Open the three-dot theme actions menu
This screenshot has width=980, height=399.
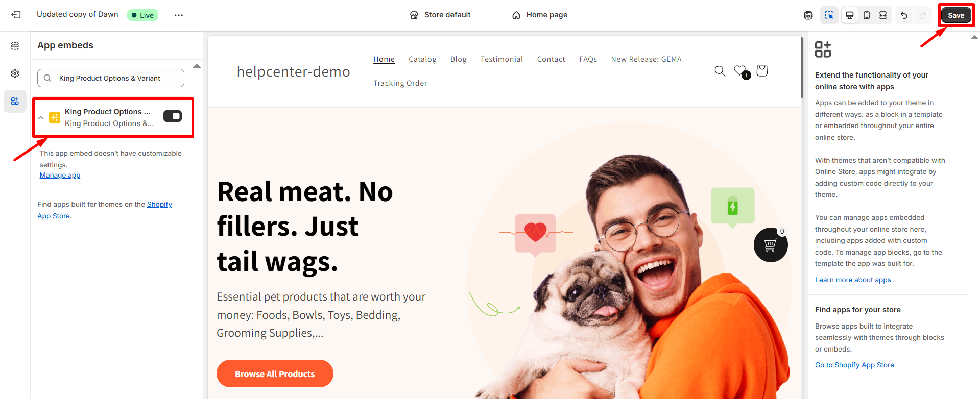[178, 15]
